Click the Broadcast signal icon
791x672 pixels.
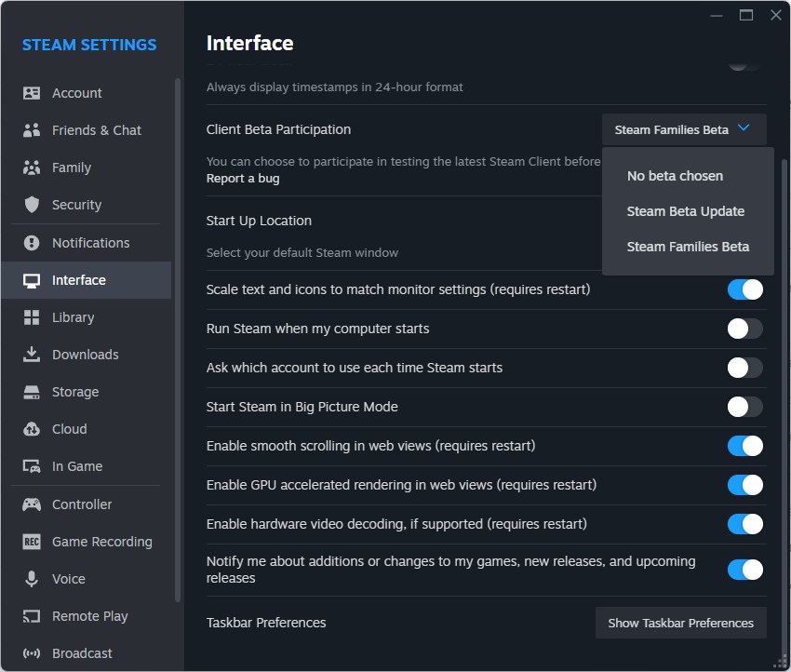(x=32, y=653)
